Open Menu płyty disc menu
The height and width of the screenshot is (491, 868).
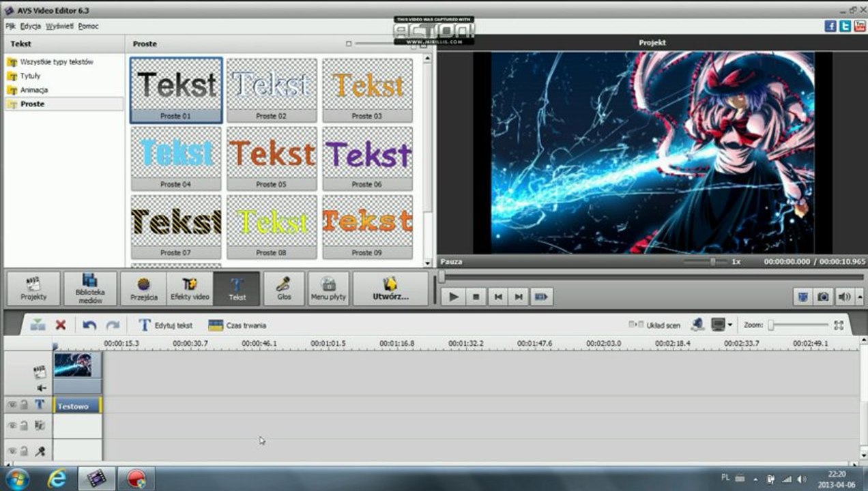(328, 288)
